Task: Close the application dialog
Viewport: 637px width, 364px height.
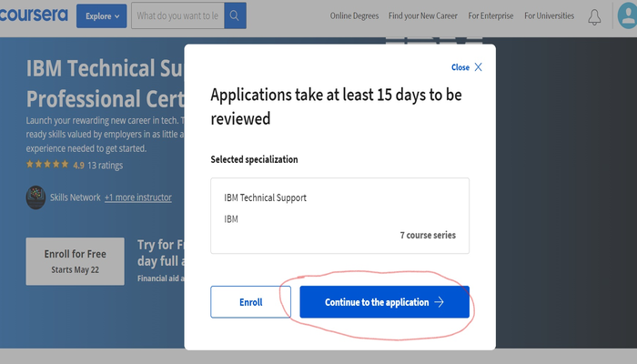Action: (467, 67)
